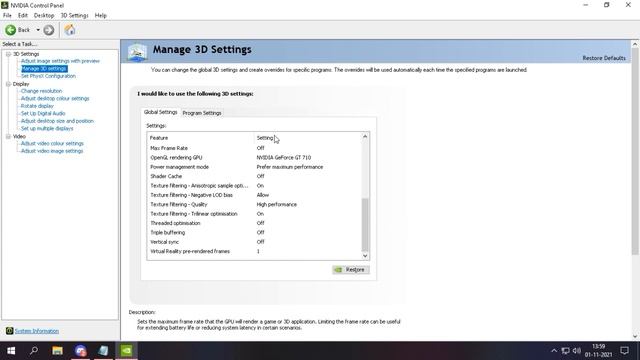This screenshot has height=360, width=640.
Task: Click settings list scroll-up arrow
Action: click(x=365, y=137)
